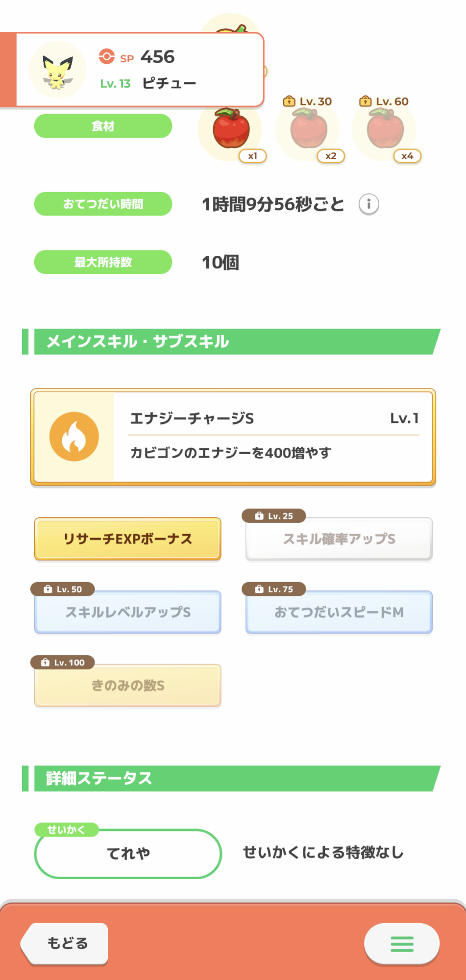
Task: Tap the info icon beside helping time
Action: pos(368,204)
